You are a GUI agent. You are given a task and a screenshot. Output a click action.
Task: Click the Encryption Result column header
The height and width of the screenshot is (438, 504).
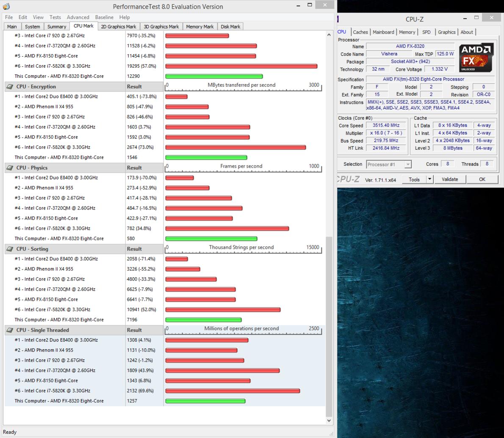pyautogui.click(x=144, y=87)
